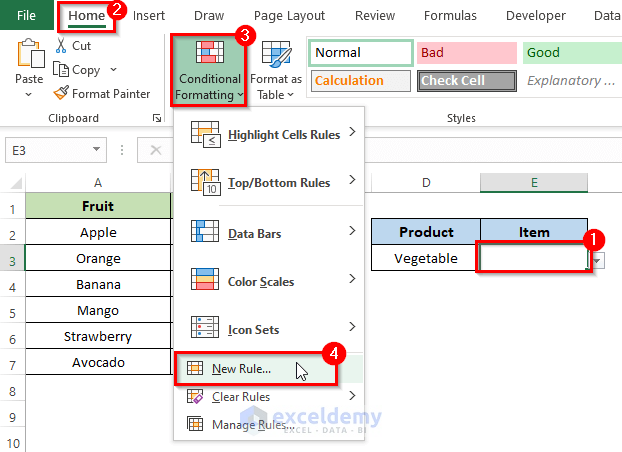Viewport: 622px width, 452px height.
Task: Open the dropdown arrow beside cell E3
Action: (599, 260)
